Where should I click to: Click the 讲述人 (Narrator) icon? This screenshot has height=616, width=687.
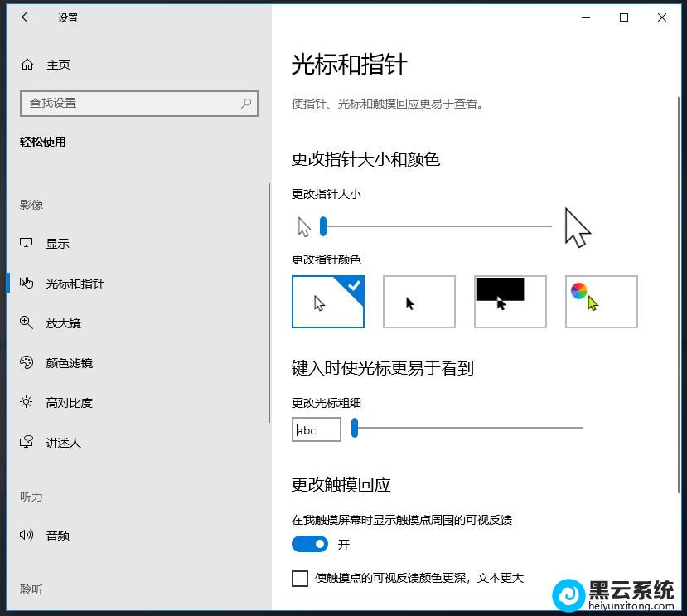tap(27, 442)
